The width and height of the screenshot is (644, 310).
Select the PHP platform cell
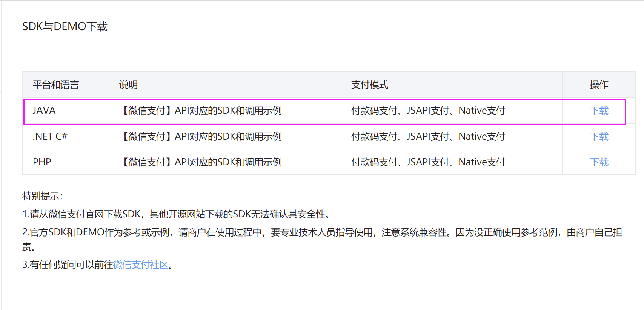coord(66,162)
